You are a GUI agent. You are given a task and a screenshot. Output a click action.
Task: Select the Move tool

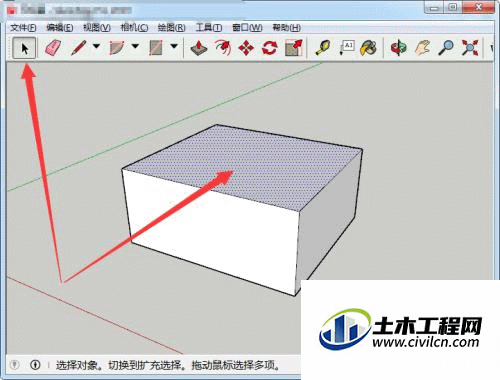[x=246, y=48]
